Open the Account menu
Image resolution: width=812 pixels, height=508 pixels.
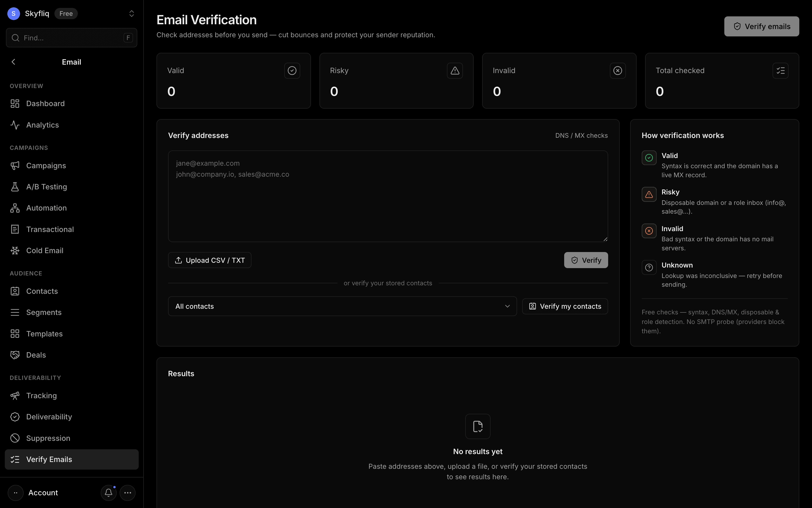[43, 492]
